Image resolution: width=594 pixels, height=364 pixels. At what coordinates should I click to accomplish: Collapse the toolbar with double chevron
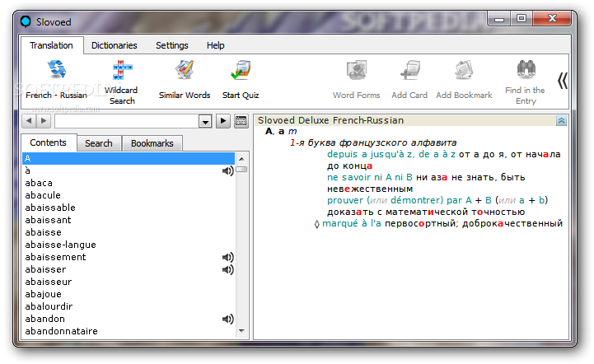click(563, 81)
